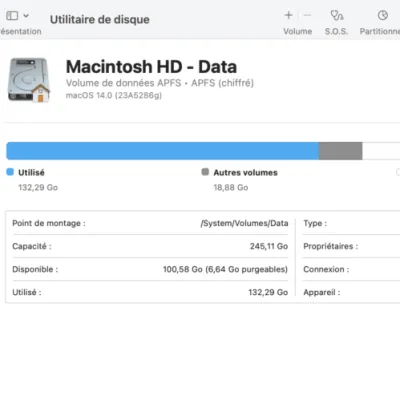
Task: Click the 'Connexion :' label
Action: (326, 269)
